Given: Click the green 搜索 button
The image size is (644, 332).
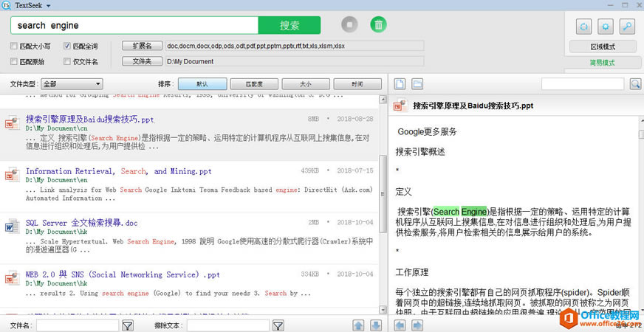Looking at the screenshot, I should (290, 25).
